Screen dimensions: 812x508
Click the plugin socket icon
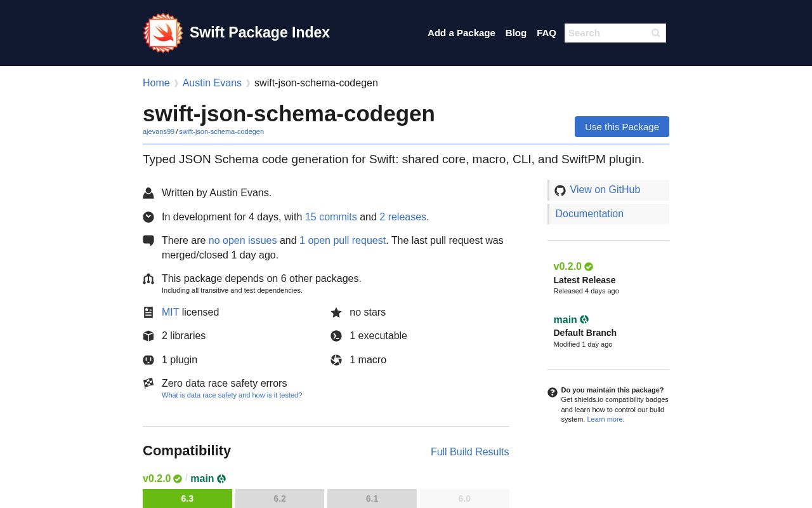pyautogui.click(x=148, y=360)
